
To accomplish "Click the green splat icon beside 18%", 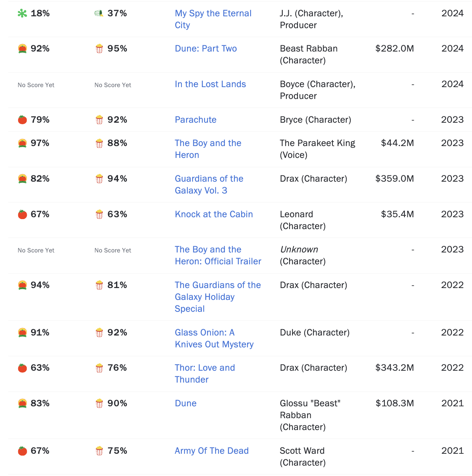I will point(22,14).
